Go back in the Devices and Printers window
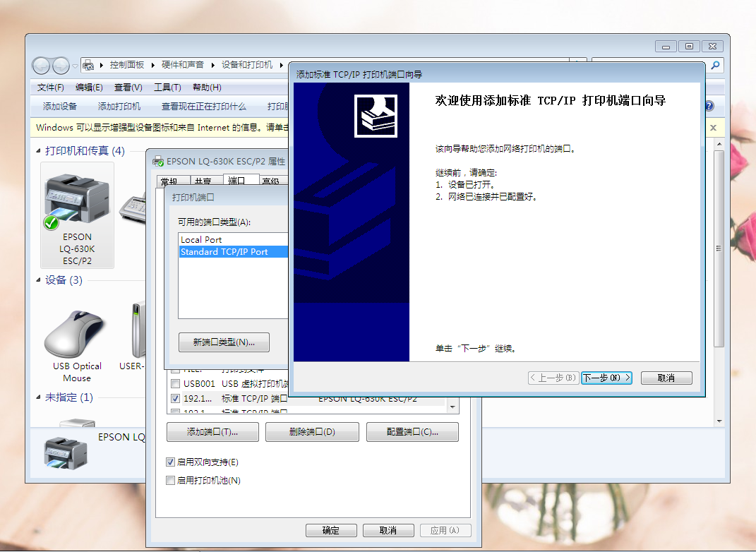 point(41,66)
